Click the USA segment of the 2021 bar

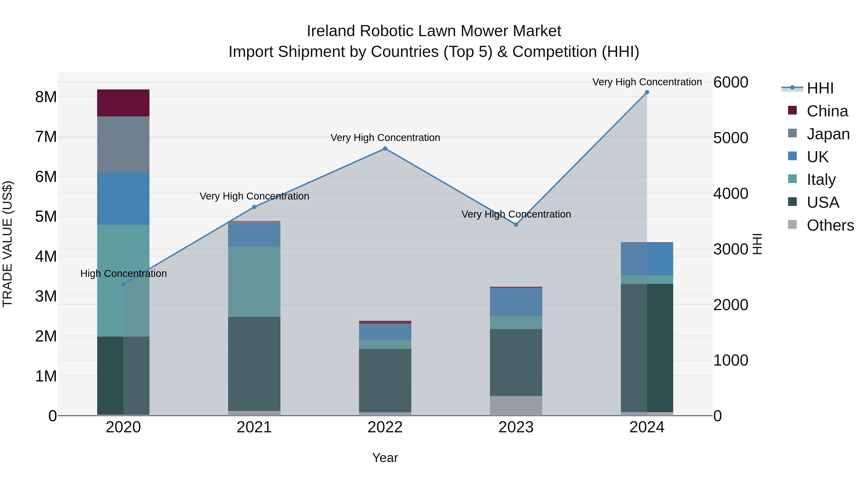pyautogui.click(x=254, y=364)
